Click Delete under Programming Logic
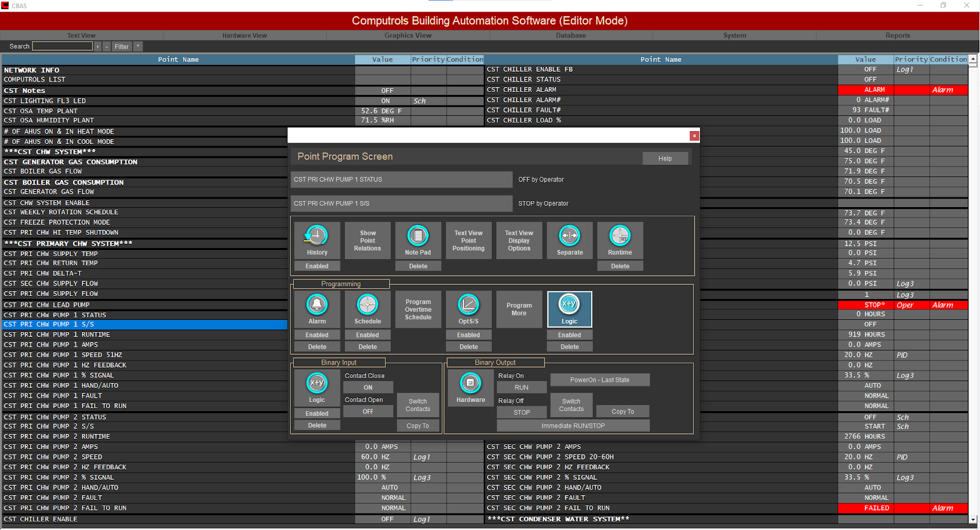Viewport: 980px width, 530px height. [x=570, y=347]
